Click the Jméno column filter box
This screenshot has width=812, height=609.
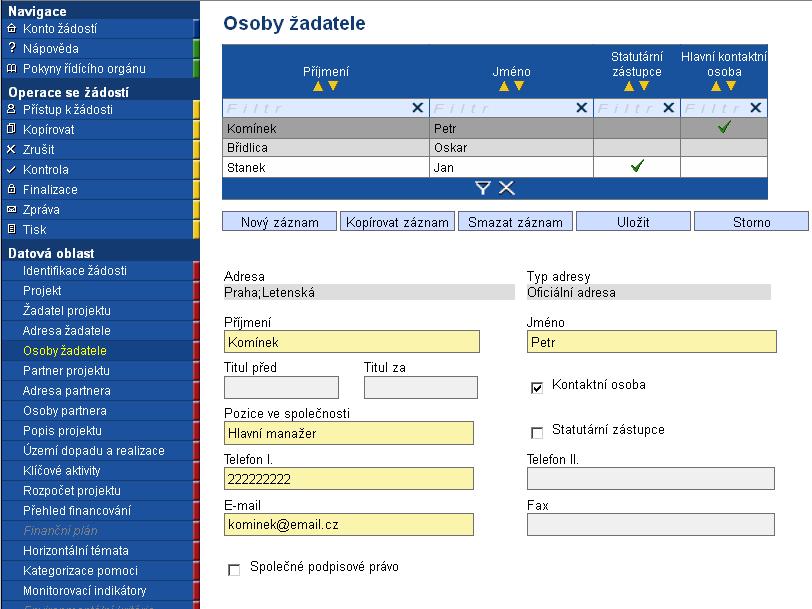point(502,108)
